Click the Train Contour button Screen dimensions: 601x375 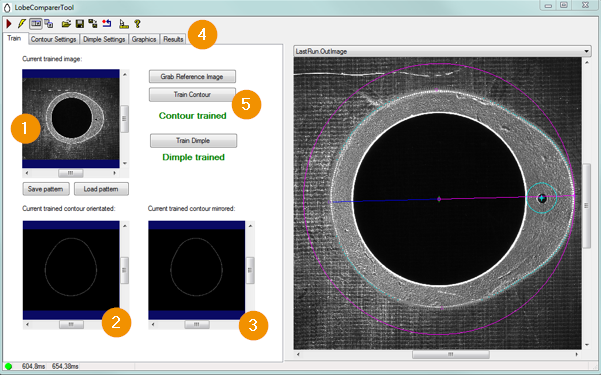[x=192, y=94]
